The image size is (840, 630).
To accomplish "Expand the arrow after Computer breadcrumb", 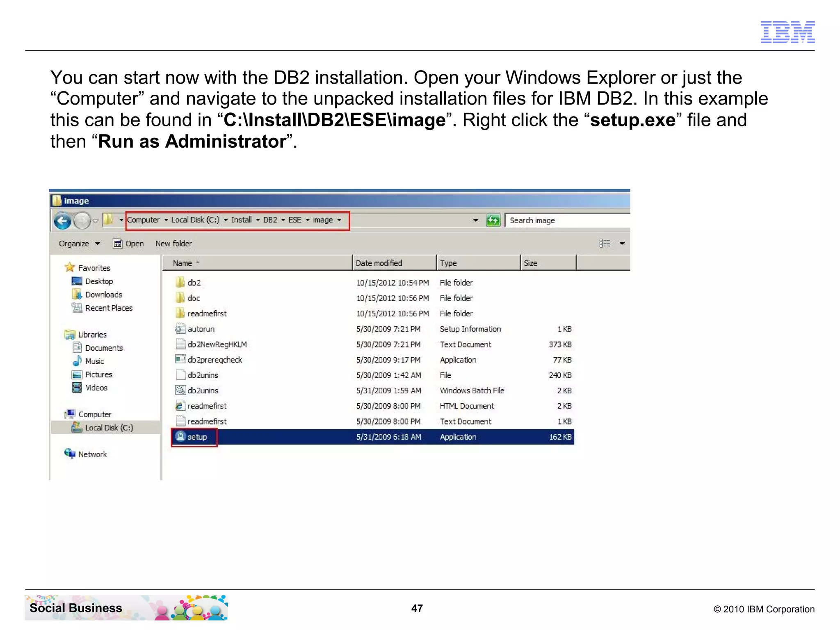I will 166,220.
